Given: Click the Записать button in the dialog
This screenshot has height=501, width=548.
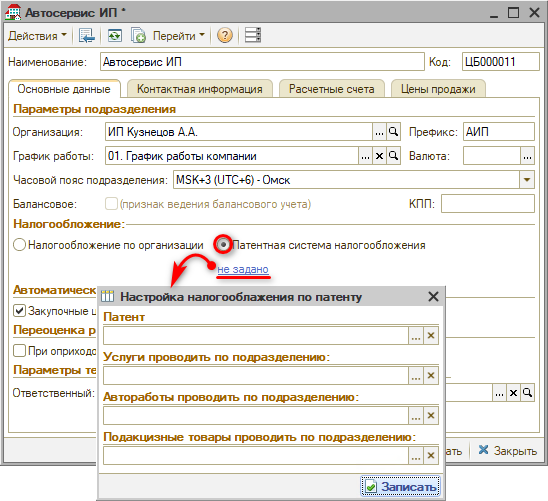Looking at the screenshot, I should click(401, 486).
